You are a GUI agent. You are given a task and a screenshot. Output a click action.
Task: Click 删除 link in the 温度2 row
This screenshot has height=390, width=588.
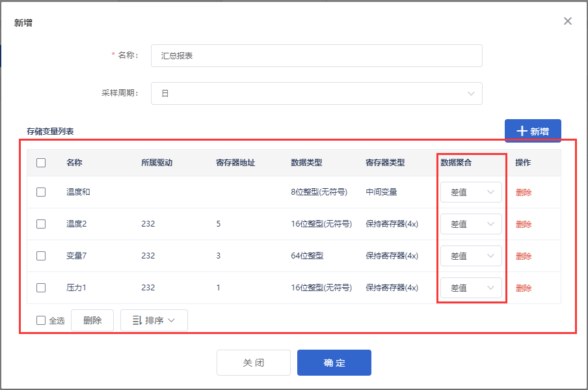[x=524, y=225]
